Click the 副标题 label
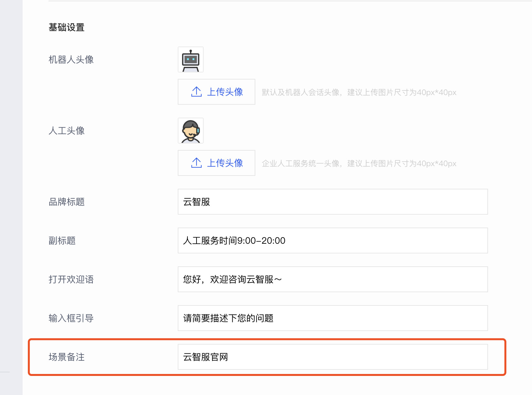532x395 pixels. (x=62, y=240)
